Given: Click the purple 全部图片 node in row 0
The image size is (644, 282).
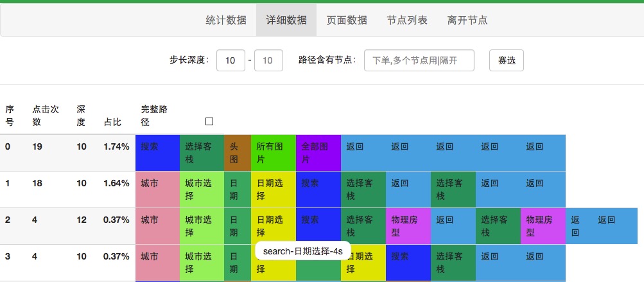Looking at the screenshot, I should pyautogui.click(x=318, y=153).
